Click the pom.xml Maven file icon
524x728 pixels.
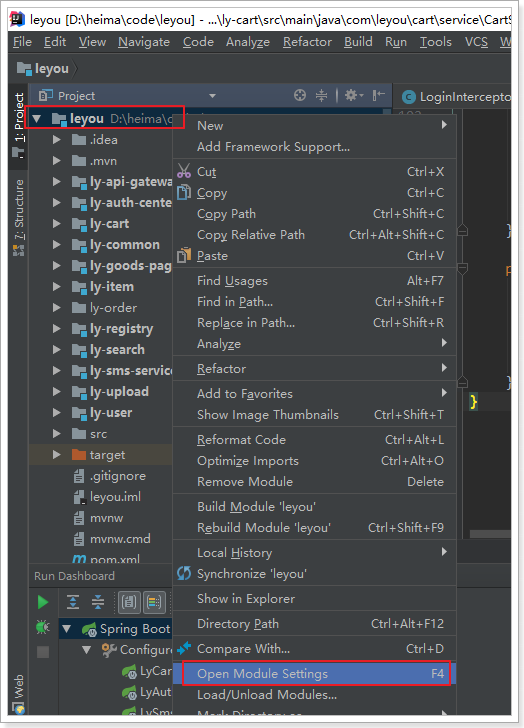point(79,559)
